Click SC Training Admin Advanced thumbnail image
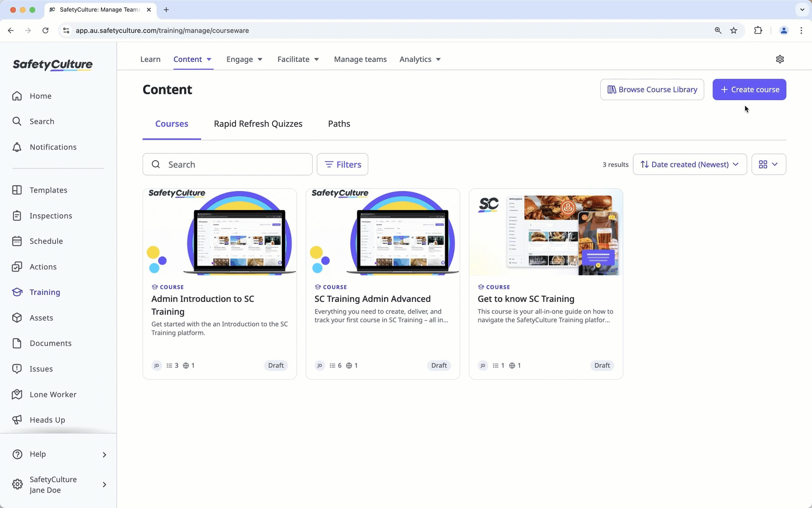812x508 pixels. click(x=383, y=232)
